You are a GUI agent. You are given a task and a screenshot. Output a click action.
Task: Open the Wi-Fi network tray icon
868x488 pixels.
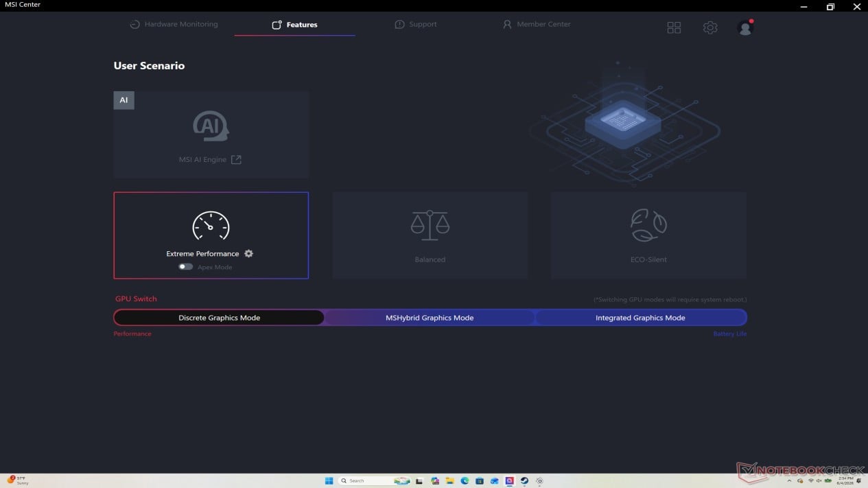(811, 480)
